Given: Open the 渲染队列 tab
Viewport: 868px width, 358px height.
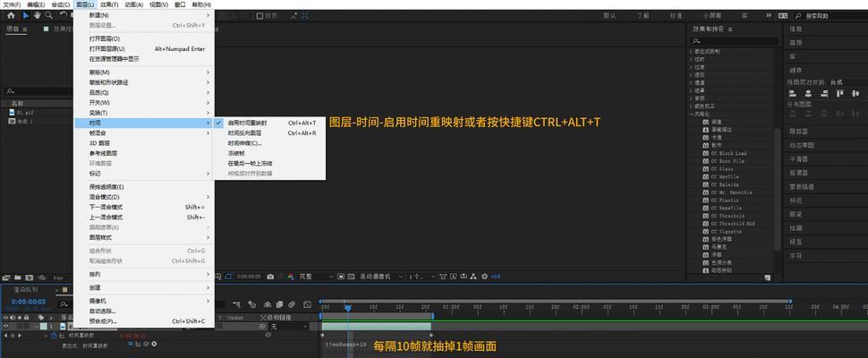Looking at the screenshot, I should 26,289.
